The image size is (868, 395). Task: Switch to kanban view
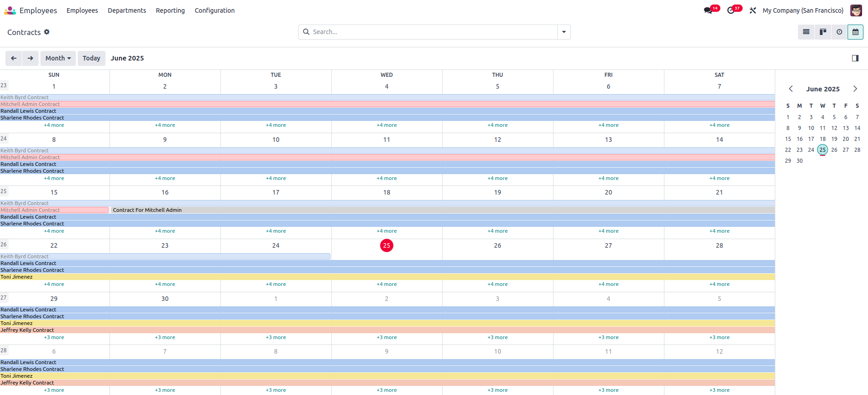[x=823, y=32]
